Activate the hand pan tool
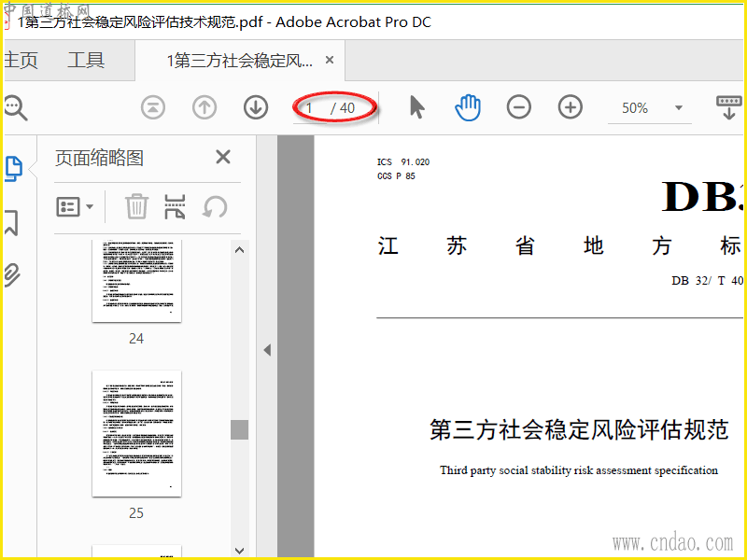Screen dimensions: 747x560 click(468, 107)
